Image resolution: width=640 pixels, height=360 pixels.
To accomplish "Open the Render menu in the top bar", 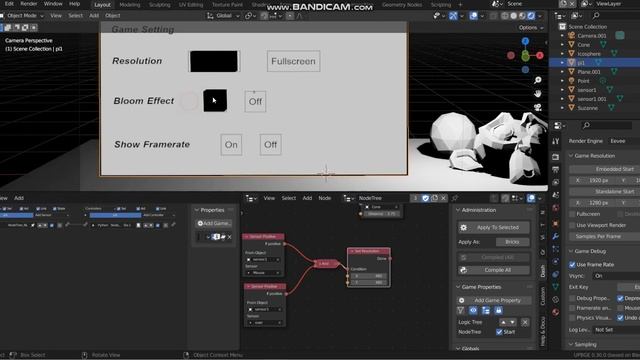I will pos(29,4).
